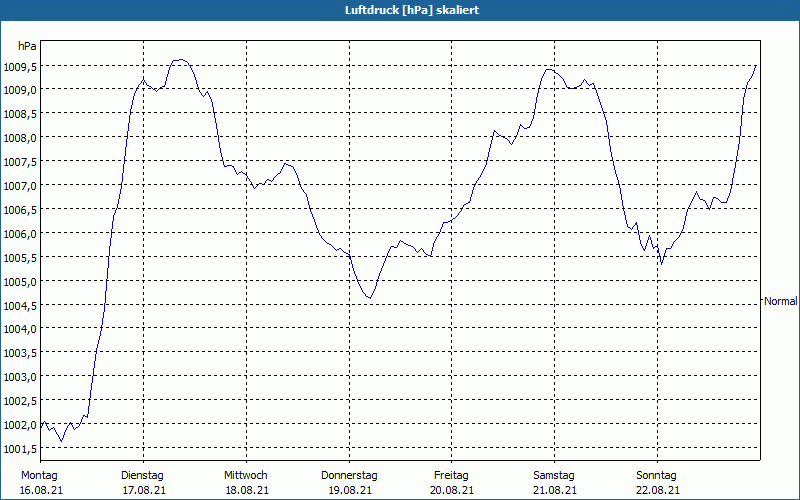Click the 1007,5 axis value
The image size is (800, 500).
point(20,162)
